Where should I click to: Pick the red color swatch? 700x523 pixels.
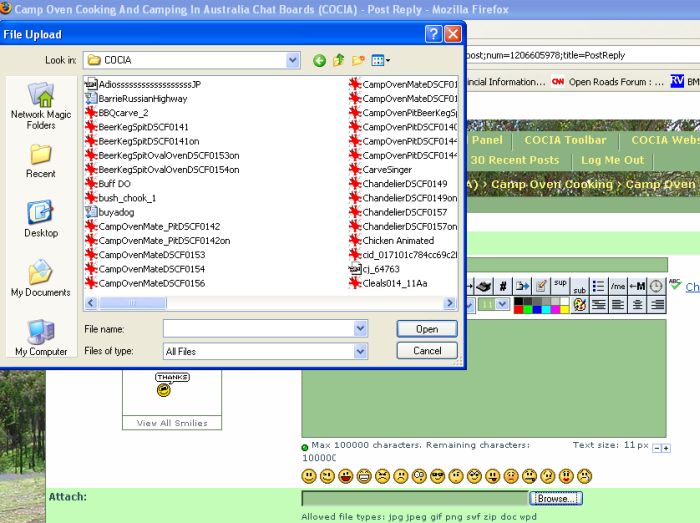pos(519,309)
